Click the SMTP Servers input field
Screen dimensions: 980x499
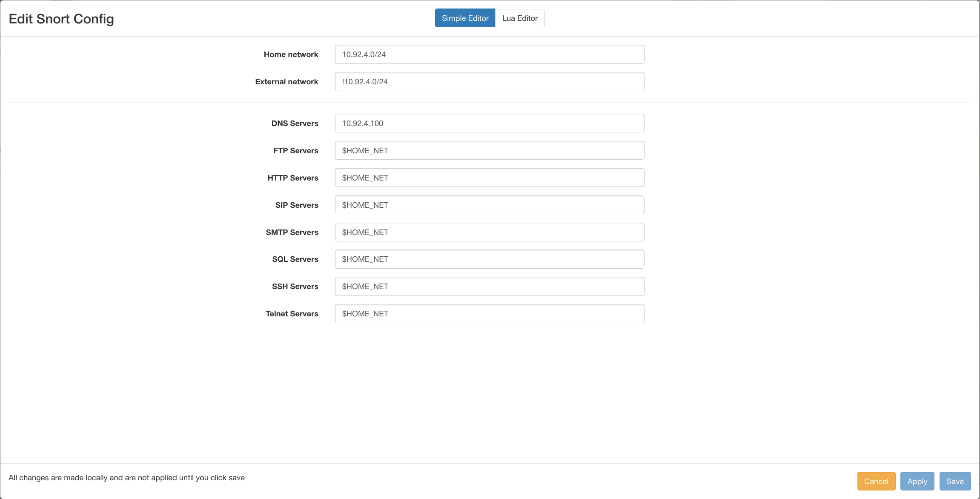click(x=490, y=232)
